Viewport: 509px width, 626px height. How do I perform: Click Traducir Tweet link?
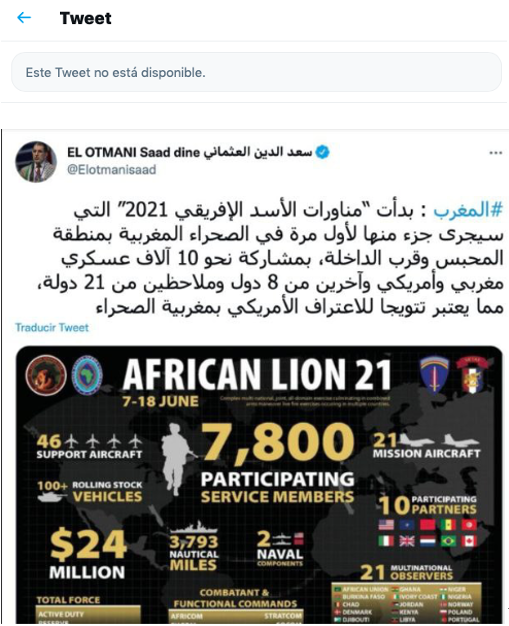coord(52,327)
